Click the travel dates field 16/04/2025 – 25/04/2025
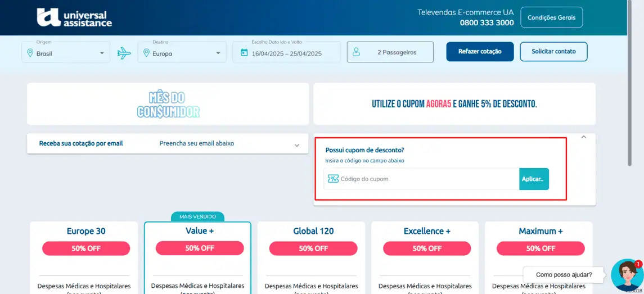Screen dimensions: 644x294 pyautogui.click(x=286, y=52)
